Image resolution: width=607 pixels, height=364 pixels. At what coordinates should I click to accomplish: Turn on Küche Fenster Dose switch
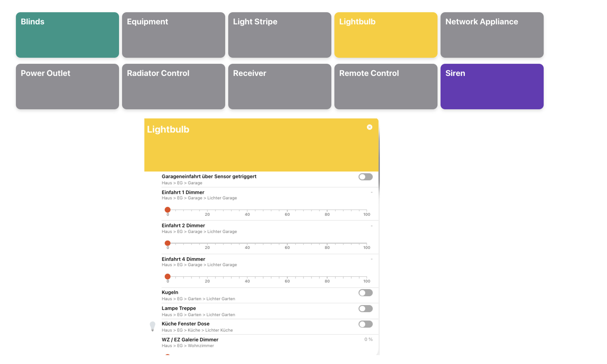coord(365,324)
